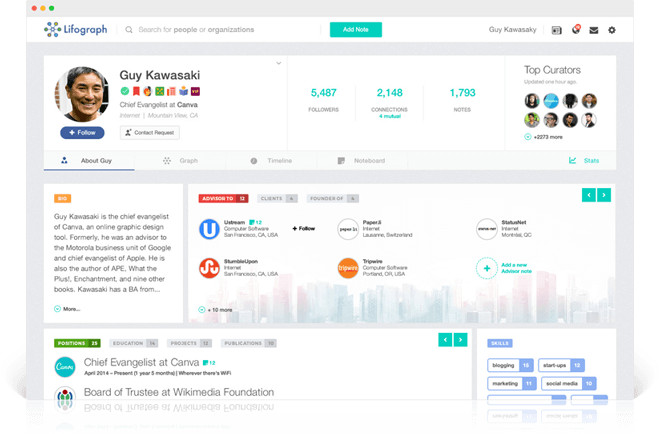Viewport: 660px width, 434px height.
Task: Open the Stats tab
Action: [x=584, y=160]
